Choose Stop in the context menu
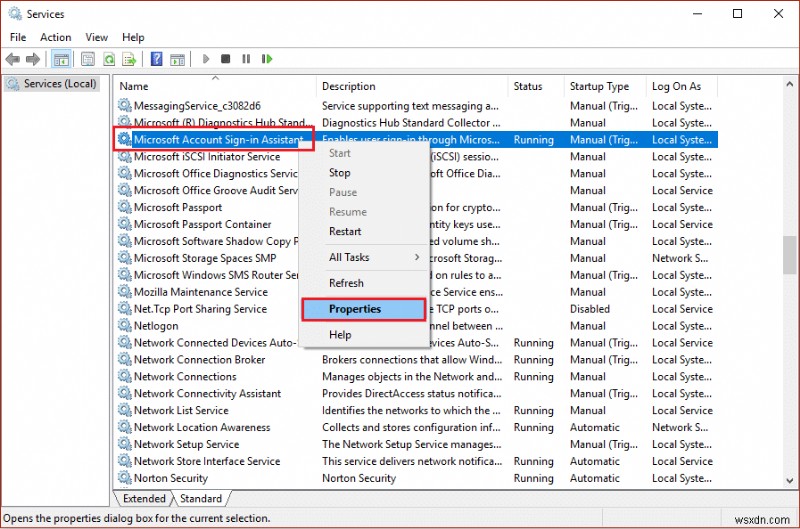This screenshot has height=529, width=800. (x=364, y=173)
